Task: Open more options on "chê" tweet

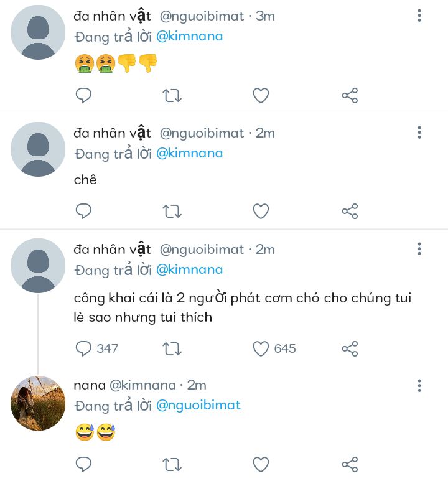Action: coord(419,133)
